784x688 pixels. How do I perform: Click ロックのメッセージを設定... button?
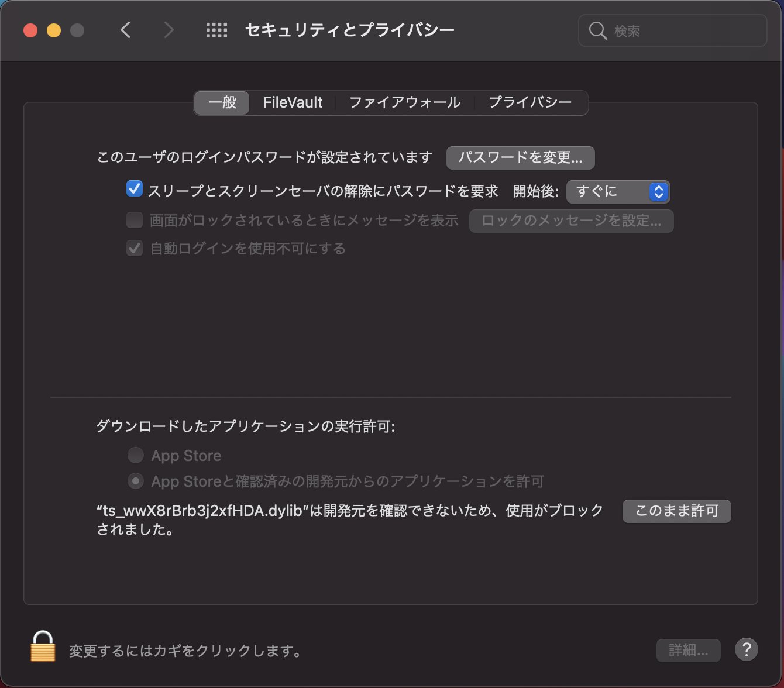coord(571,221)
